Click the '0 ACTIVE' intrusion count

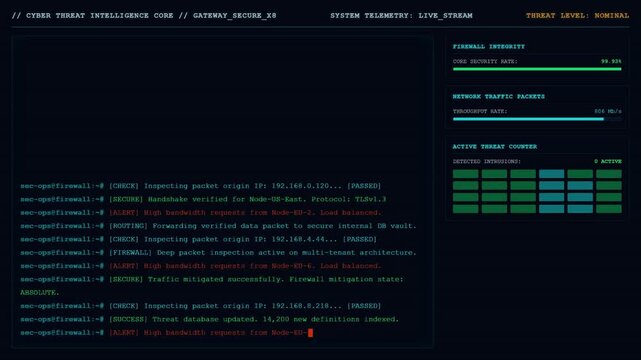click(x=608, y=161)
